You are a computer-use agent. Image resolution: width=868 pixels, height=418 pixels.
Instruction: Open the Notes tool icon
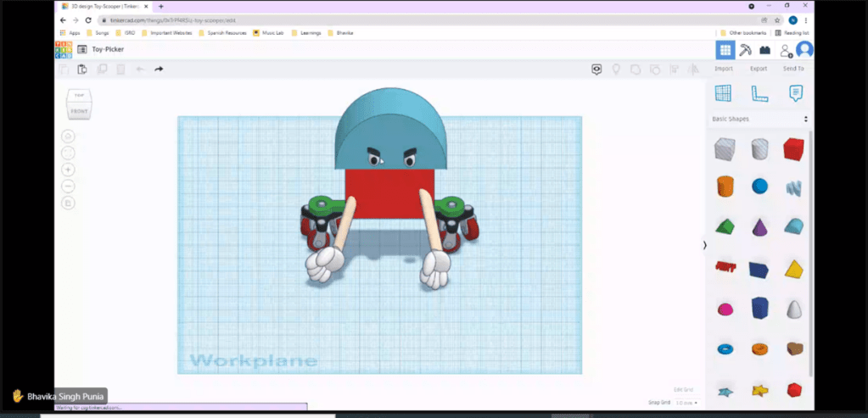point(795,93)
